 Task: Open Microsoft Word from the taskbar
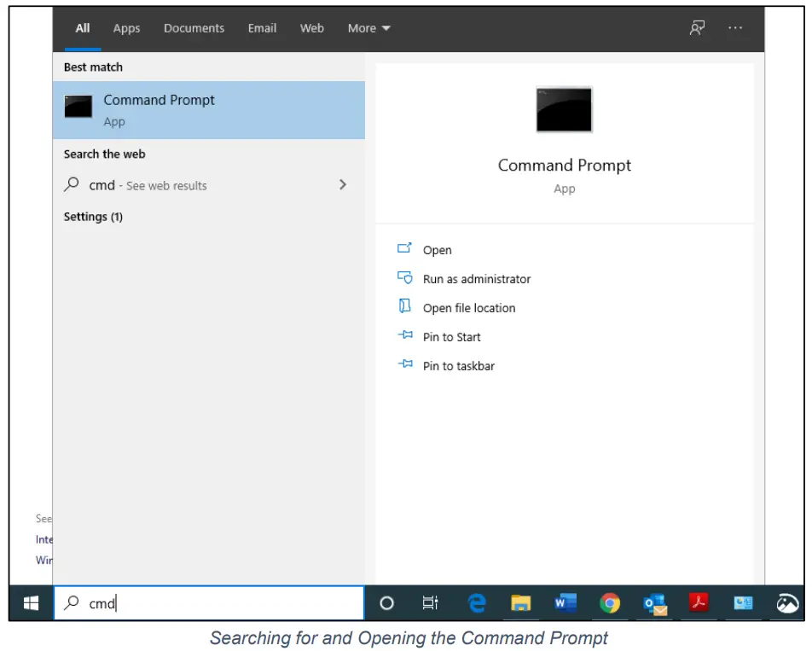coord(565,603)
